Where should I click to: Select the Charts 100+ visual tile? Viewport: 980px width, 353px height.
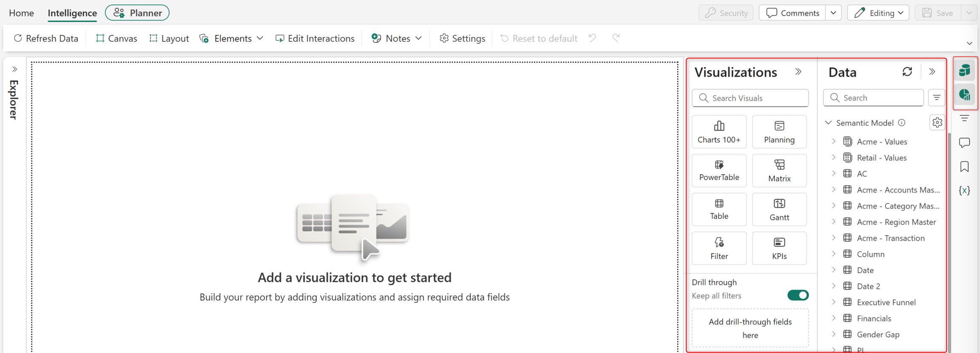click(719, 132)
